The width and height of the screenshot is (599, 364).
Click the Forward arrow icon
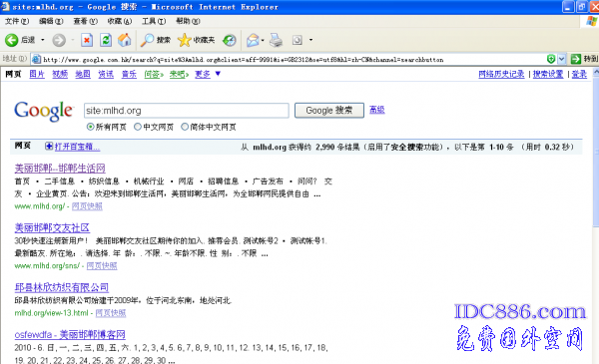pos(59,40)
